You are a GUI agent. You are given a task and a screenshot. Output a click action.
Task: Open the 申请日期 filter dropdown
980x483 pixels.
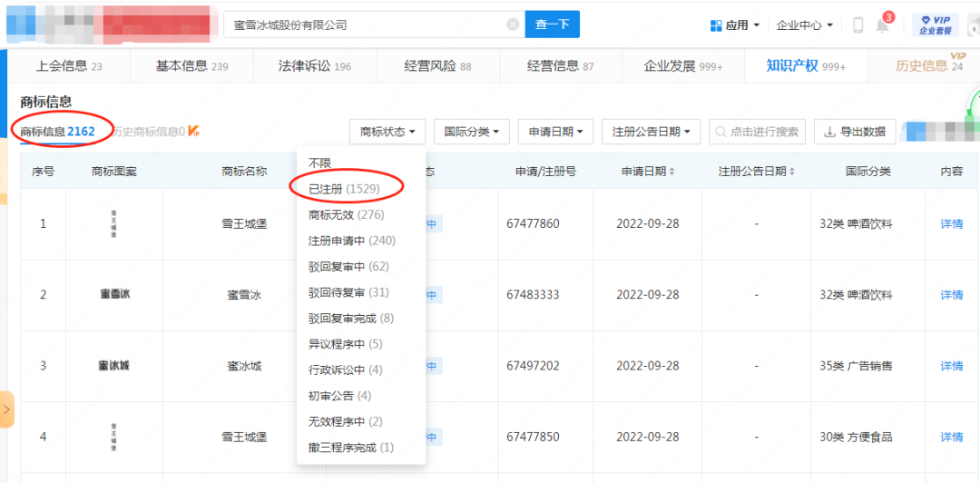(x=556, y=132)
